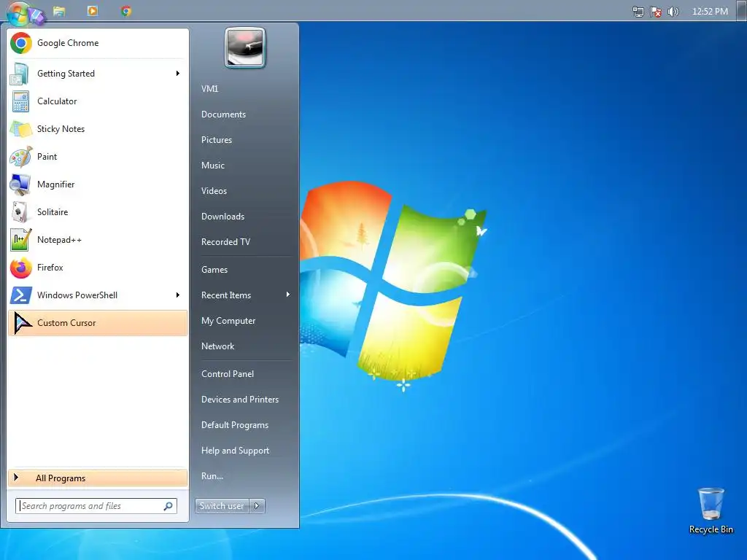Open the Videos library
The height and width of the screenshot is (560, 747).
[x=214, y=190]
